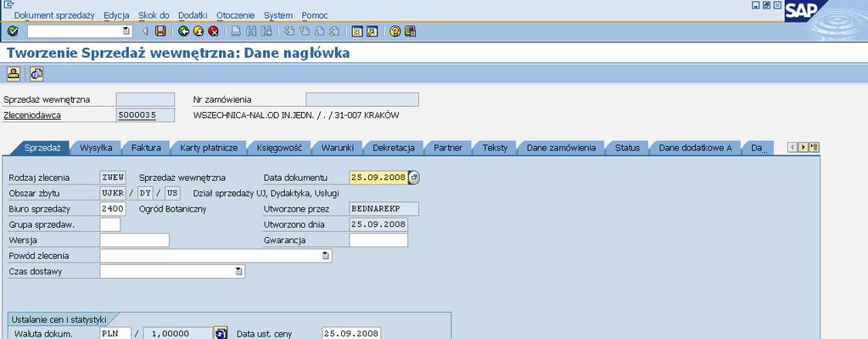This screenshot has width=868, height=339.
Task: Click the green Enter checkmark icon
Action: [13, 31]
